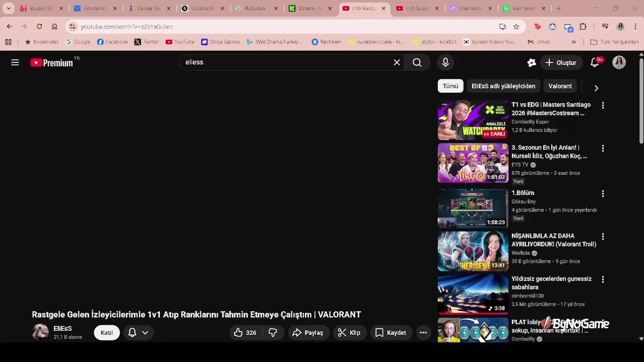Select the Valorant filter chip
This screenshot has width=644, height=362.
tap(560, 86)
